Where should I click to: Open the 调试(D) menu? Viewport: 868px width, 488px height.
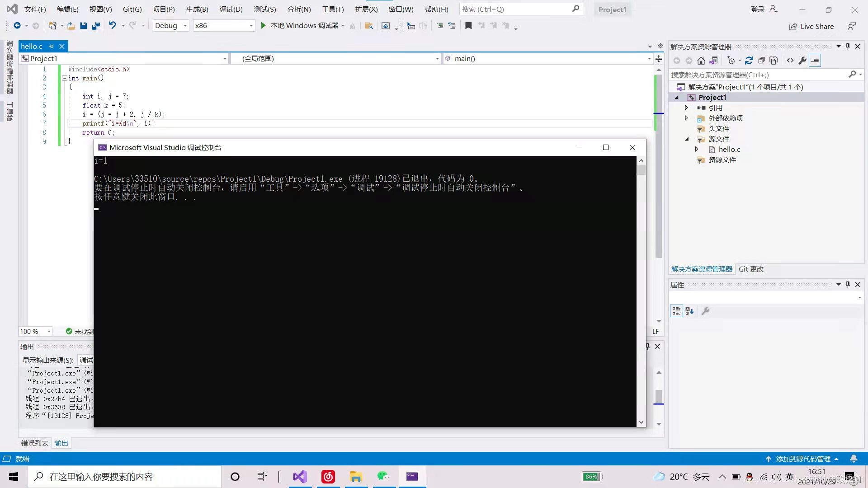click(x=231, y=9)
